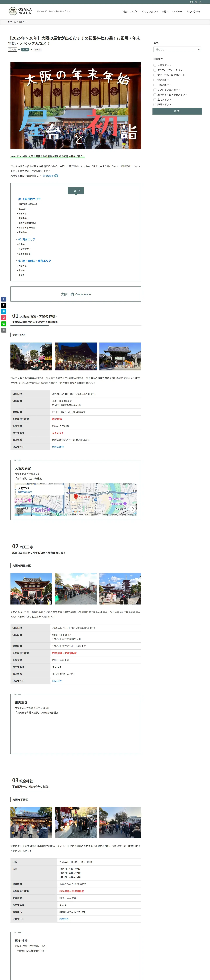
Task: Select the リフレッシュスポット checkbox
Action: click(155, 90)
